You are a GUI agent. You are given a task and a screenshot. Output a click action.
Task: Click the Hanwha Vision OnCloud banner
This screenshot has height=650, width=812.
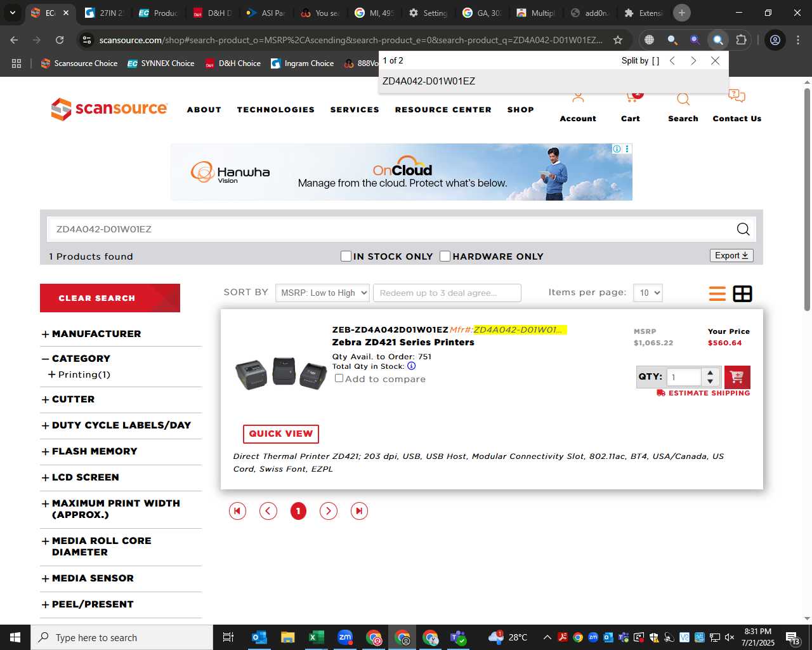pyautogui.click(x=402, y=172)
